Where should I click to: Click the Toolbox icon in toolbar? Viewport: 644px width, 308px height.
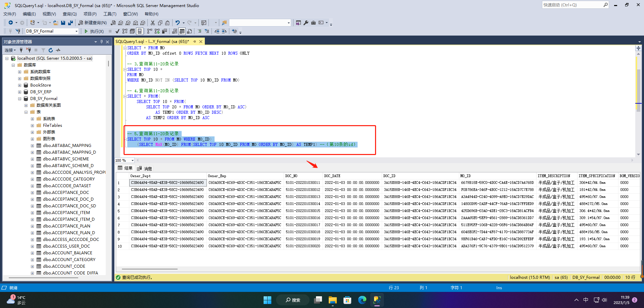tap(313, 23)
